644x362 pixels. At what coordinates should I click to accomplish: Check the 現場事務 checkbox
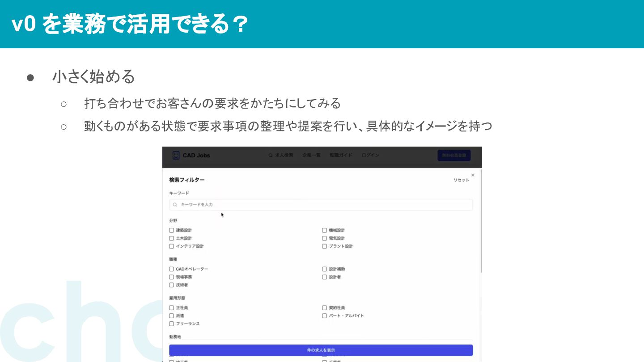tap(171, 277)
